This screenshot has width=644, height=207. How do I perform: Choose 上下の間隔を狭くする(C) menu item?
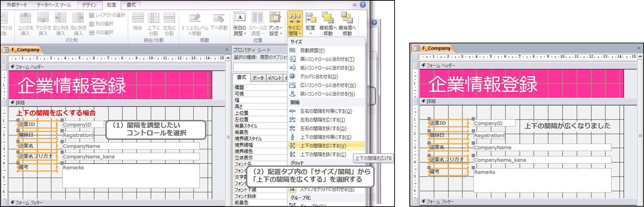pos(326,154)
